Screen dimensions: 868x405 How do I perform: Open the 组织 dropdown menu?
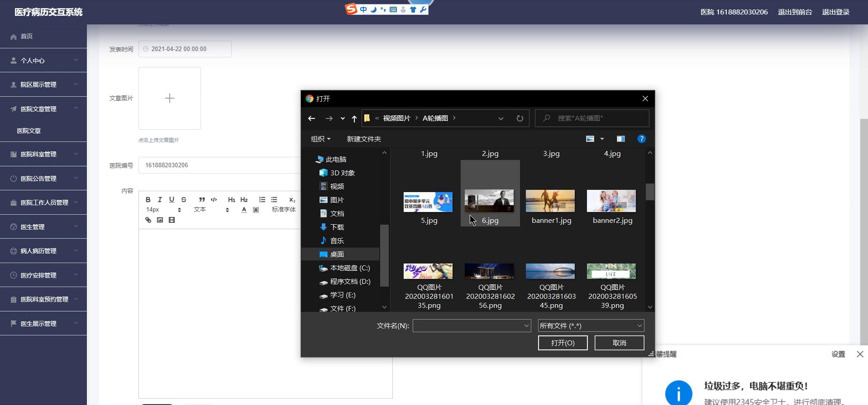(x=320, y=139)
